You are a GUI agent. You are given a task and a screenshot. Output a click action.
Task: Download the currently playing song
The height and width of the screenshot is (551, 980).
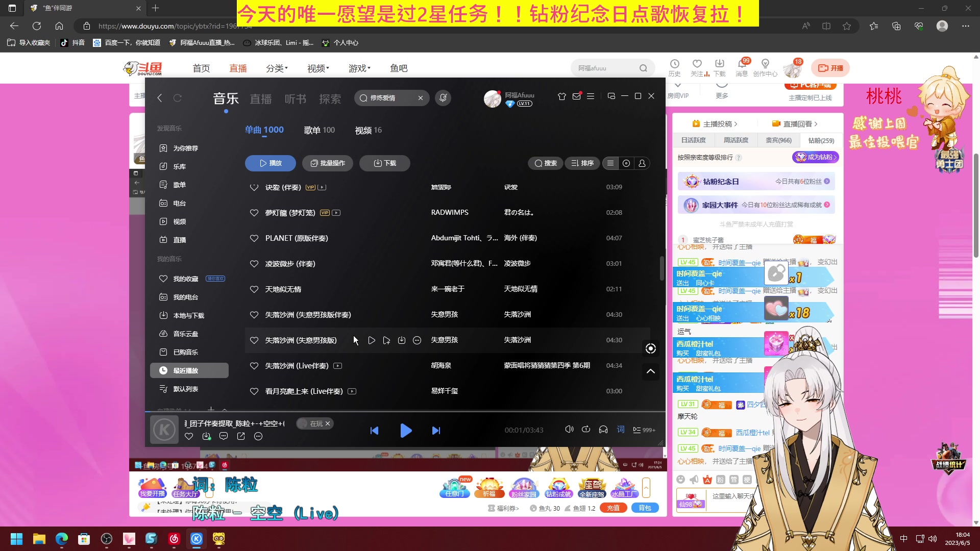(206, 436)
